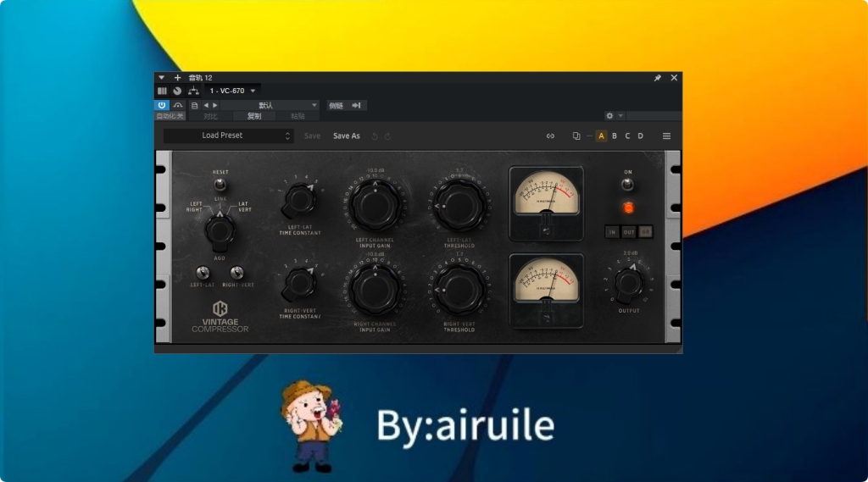
Task: Click the bypass arc icon beside the power button
Action: pos(178,105)
